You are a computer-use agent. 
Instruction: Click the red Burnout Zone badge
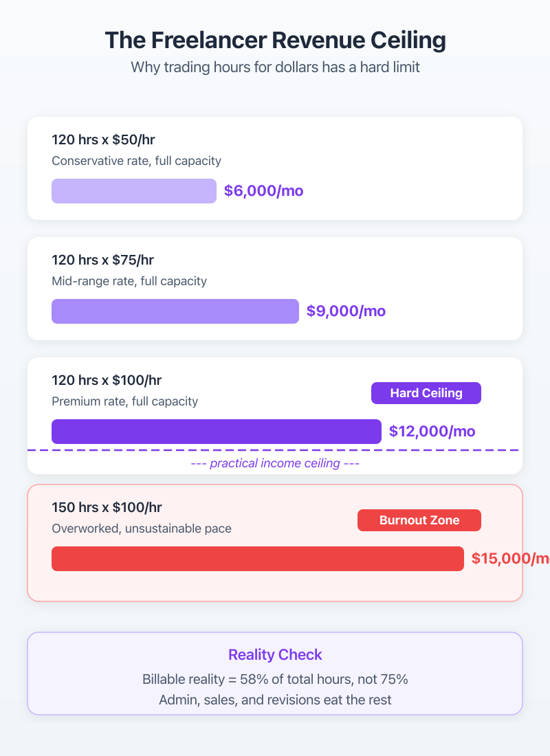point(419,520)
